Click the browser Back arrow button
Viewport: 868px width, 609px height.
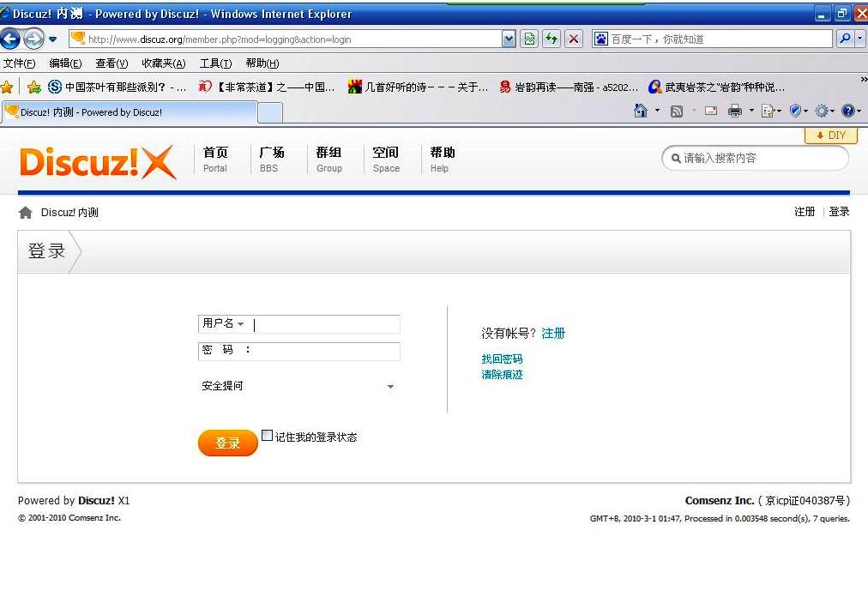[10, 39]
